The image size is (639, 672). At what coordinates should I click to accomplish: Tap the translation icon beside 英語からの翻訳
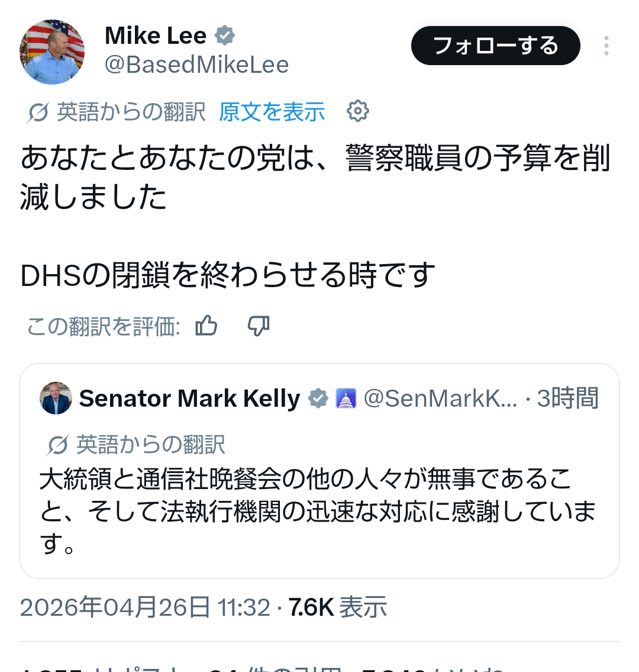tap(38, 112)
